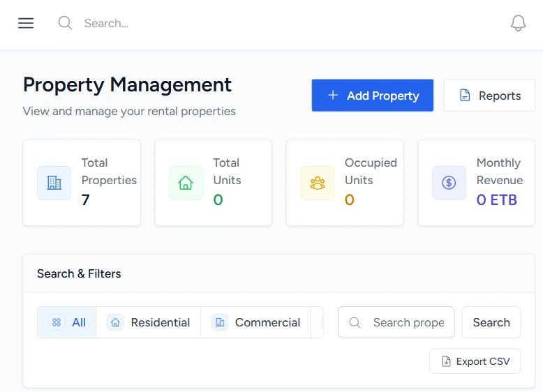Viewport: 543px width, 392px height.
Task: Click the Monthly Revenue value 0 ETB
Action: (497, 200)
